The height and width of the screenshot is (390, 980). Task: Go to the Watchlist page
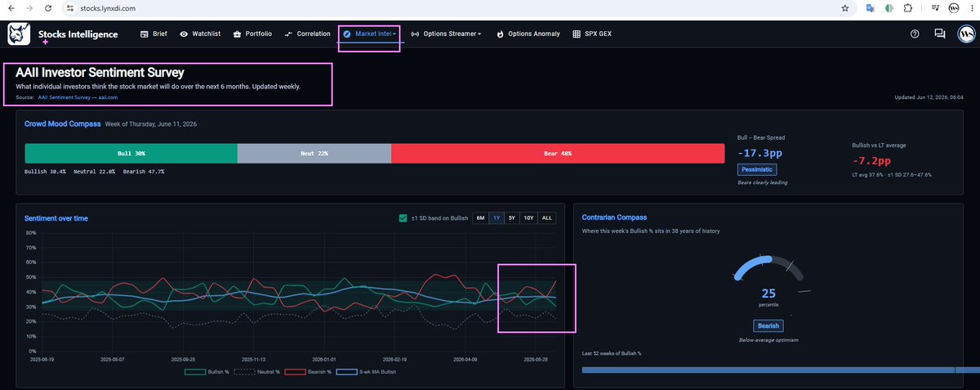click(x=199, y=34)
